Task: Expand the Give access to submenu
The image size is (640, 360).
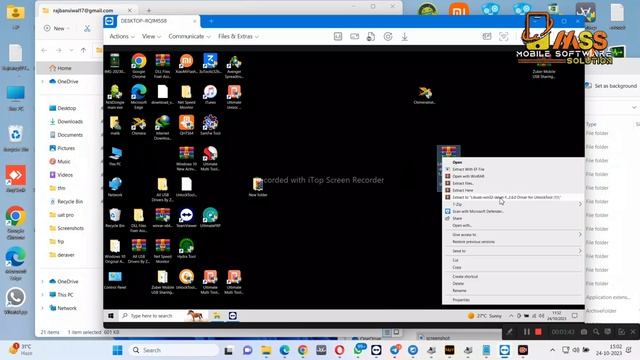Action: pos(513,235)
